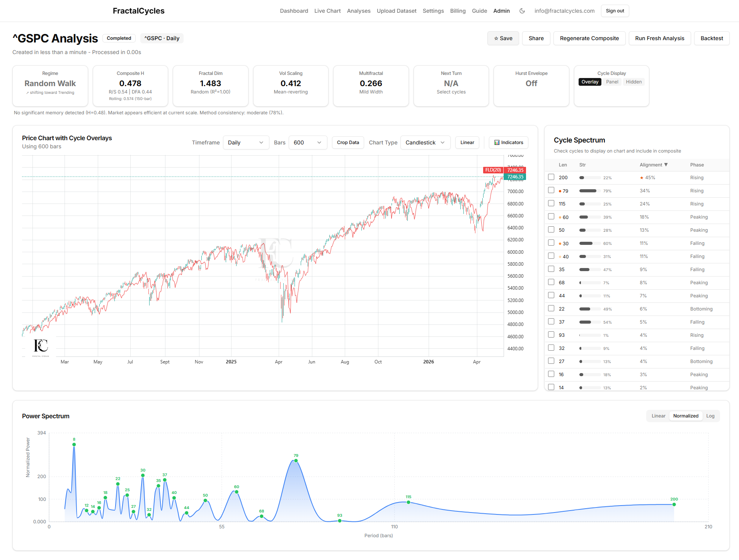This screenshot has height=560, width=739.
Task: Open the Guide nav link
Action: (479, 11)
